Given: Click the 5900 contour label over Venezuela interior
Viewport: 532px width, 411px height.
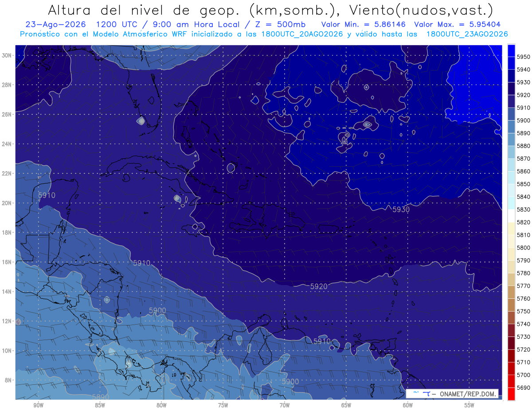Looking at the screenshot, I should click(290, 381).
